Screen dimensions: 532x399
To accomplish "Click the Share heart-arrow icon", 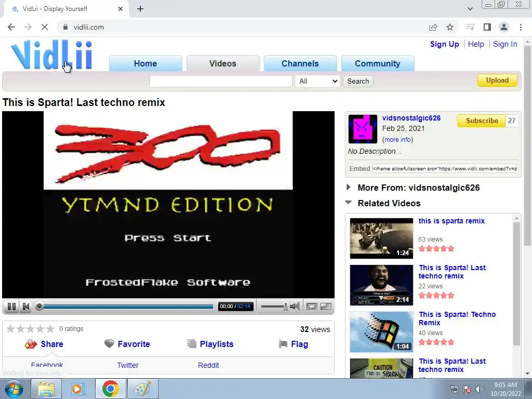I will [31, 344].
